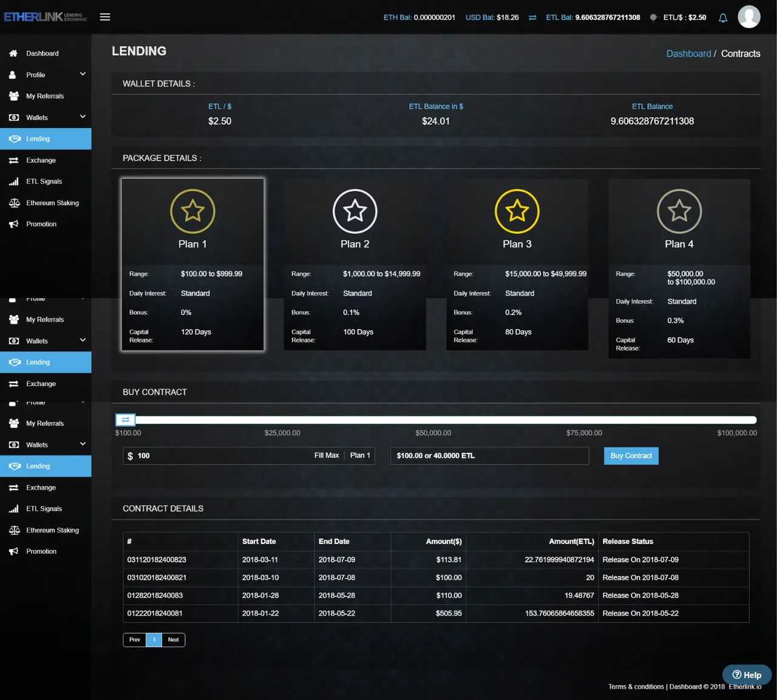The image size is (777, 700).
Task: Click the swap arrows icon after USD Bal
Action: pos(532,18)
